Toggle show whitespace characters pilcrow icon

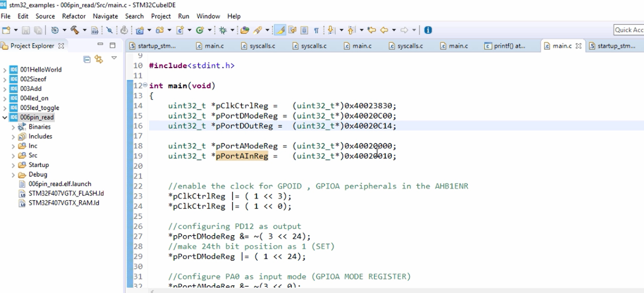(x=316, y=30)
